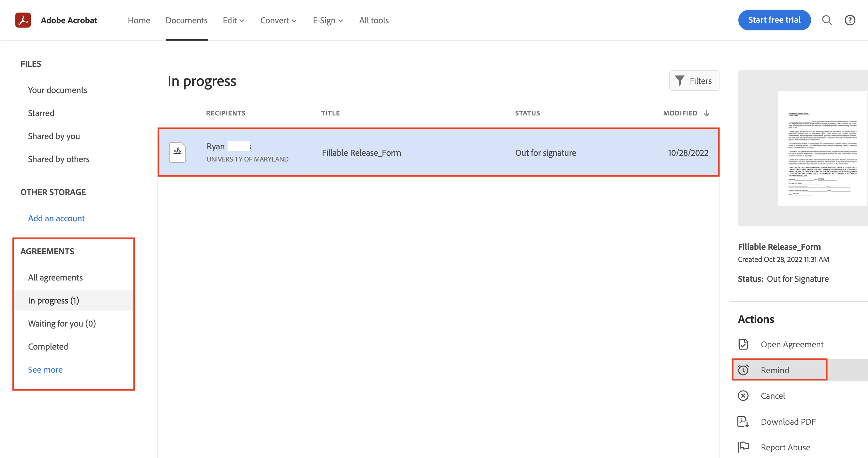Expand the E-Sign dropdown

327,20
